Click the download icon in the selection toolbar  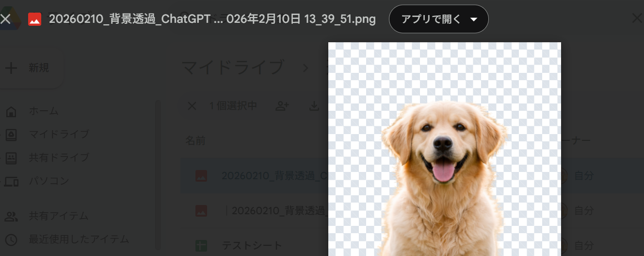314,106
